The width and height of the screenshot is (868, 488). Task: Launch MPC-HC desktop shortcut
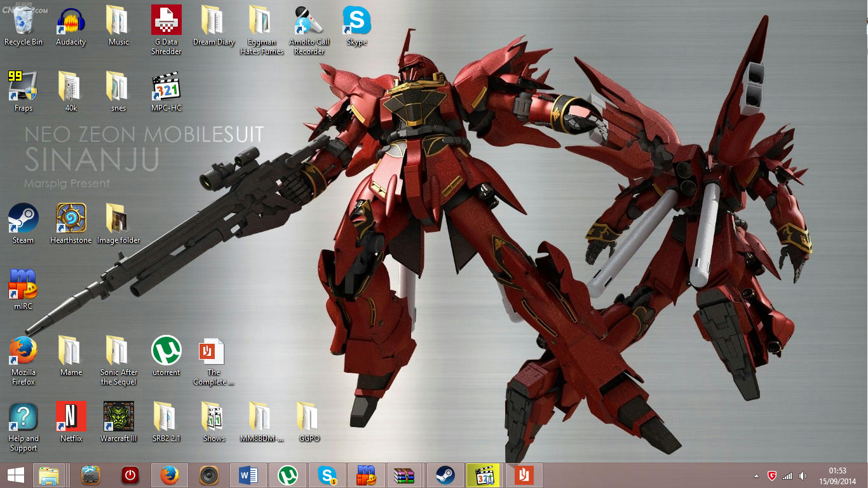point(166,92)
